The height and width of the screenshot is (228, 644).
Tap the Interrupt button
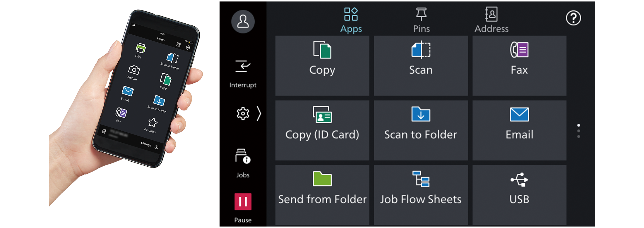coord(243,73)
